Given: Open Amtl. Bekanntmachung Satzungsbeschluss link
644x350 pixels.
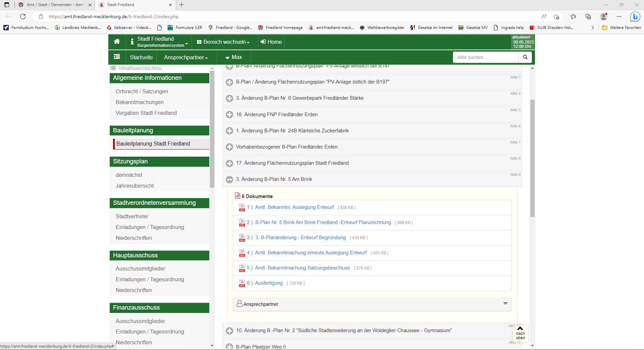Looking at the screenshot, I should [302, 268].
